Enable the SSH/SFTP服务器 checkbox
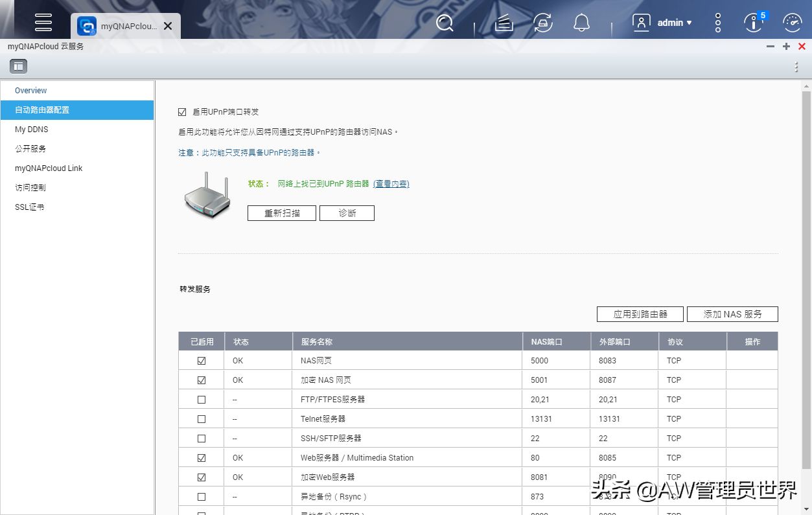This screenshot has width=812, height=515. click(x=202, y=439)
